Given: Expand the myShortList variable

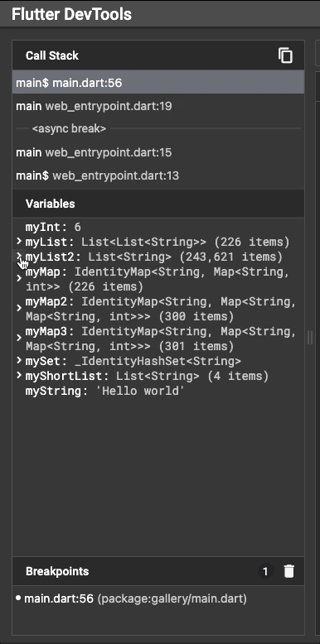Looking at the screenshot, I should click(19, 376).
